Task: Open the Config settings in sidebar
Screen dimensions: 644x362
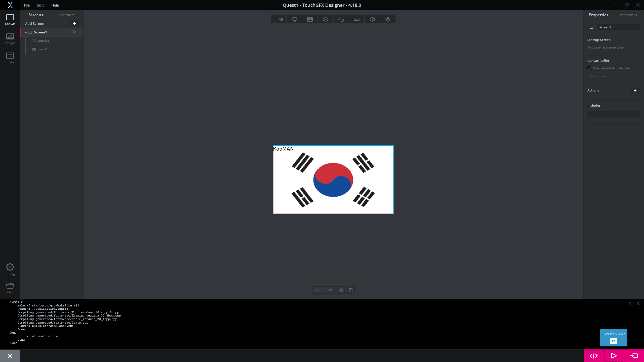Action: [x=10, y=269]
